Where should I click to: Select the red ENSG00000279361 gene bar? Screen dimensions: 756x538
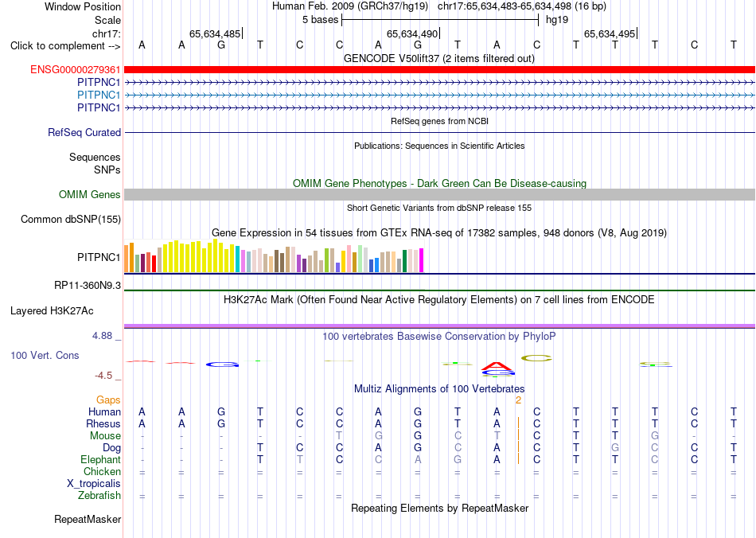[x=439, y=69]
